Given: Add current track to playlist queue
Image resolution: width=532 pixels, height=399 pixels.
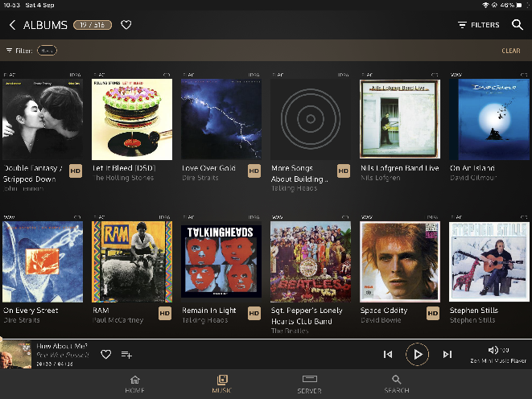Looking at the screenshot, I should pyautogui.click(x=126, y=355).
